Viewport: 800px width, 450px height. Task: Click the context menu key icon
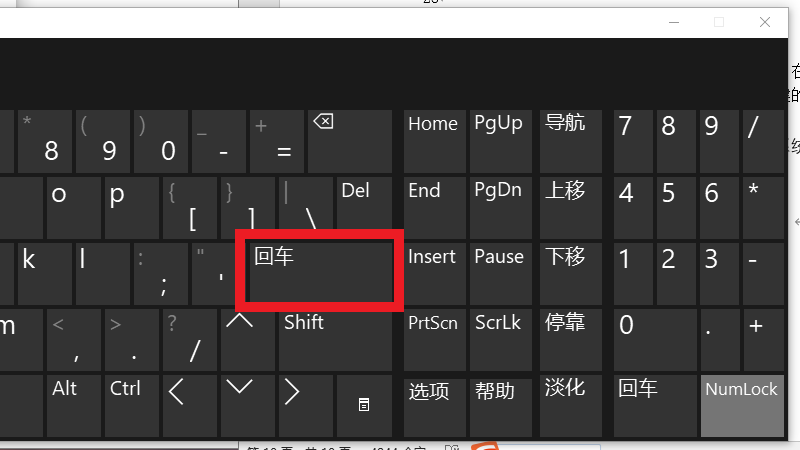point(365,404)
